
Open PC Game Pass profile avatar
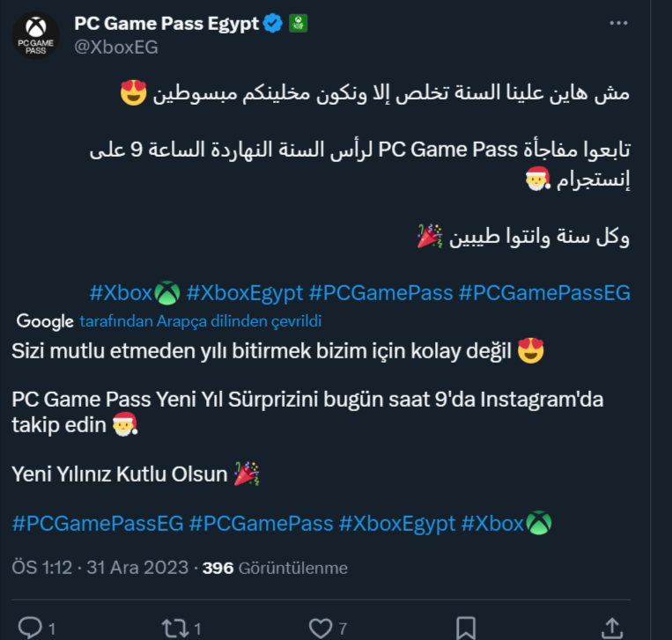[35, 35]
